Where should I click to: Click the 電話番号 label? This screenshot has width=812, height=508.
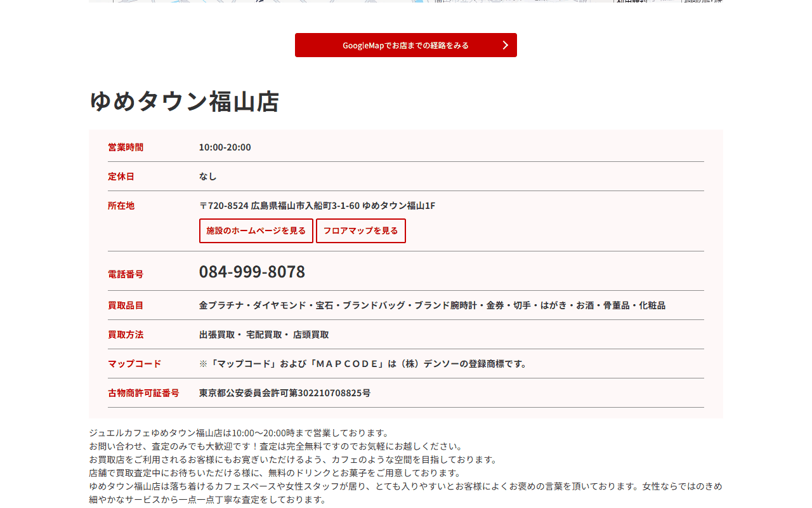pos(126,274)
